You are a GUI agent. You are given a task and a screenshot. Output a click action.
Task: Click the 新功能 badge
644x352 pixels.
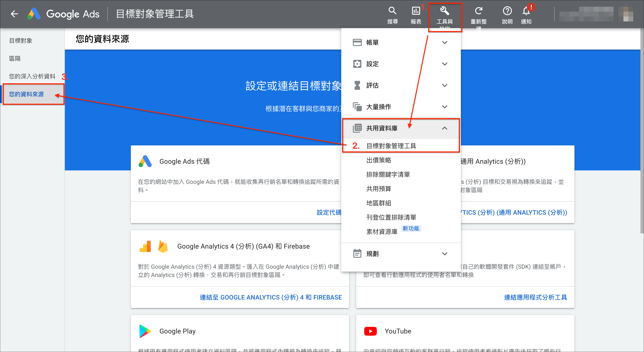point(411,228)
